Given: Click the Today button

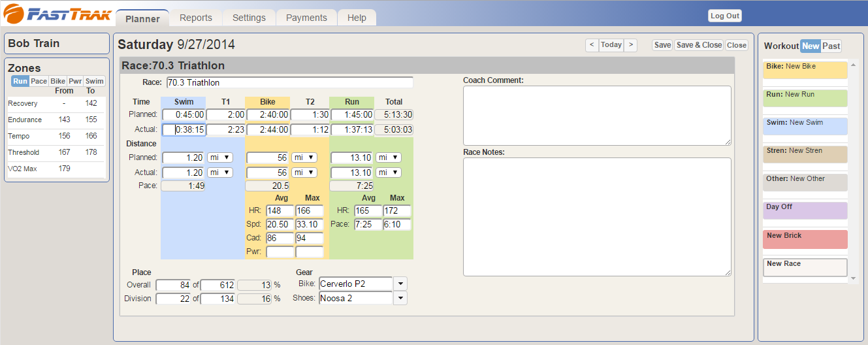Looking at the screenshot, I should coord(611,45).
